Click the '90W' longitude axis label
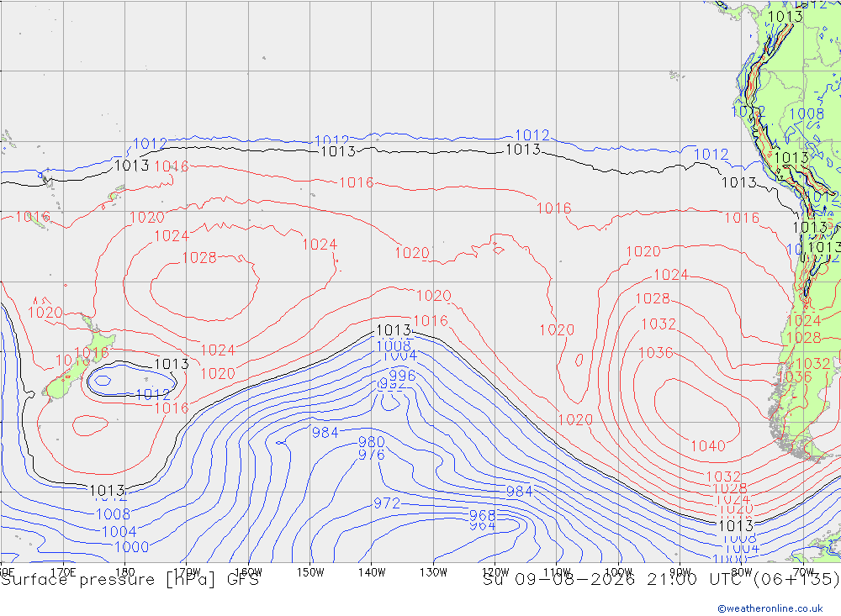The width and height of the screenshot is (841, 616). click(680, 572)
